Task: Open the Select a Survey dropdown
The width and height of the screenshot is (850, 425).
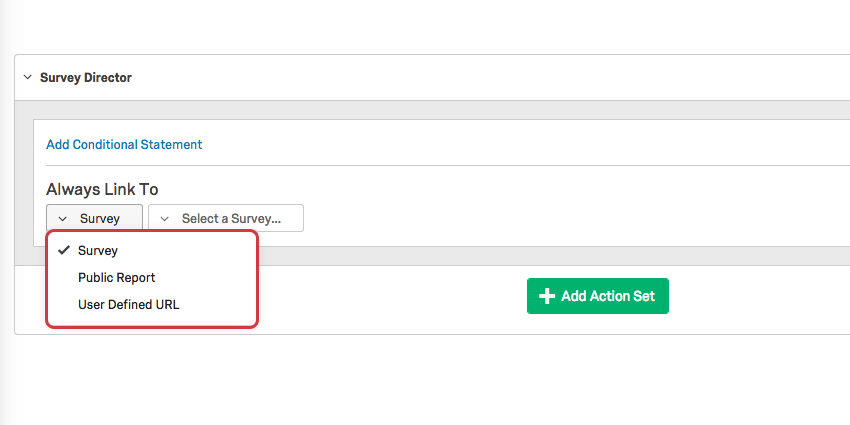Action: click(x=226, y=218)
